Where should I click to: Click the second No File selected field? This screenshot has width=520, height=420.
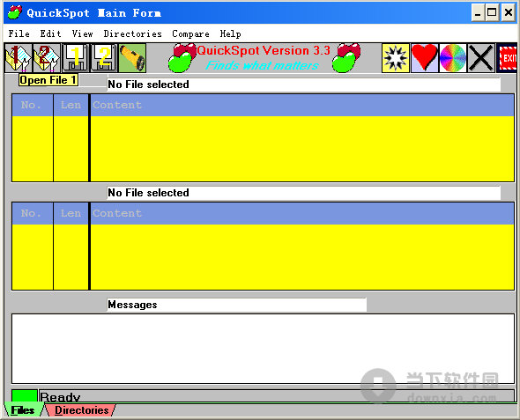coord(304,193)
